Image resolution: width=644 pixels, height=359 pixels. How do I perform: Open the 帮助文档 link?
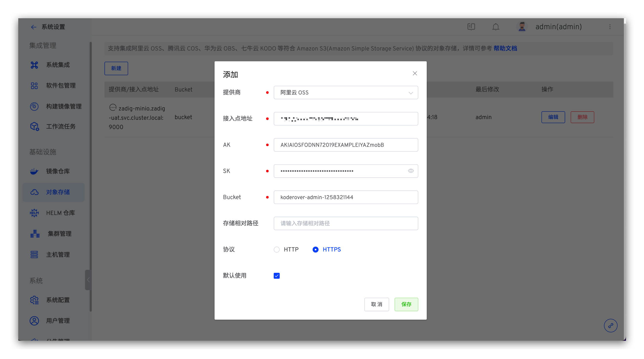pyautogui.click(x=505, y=49)
